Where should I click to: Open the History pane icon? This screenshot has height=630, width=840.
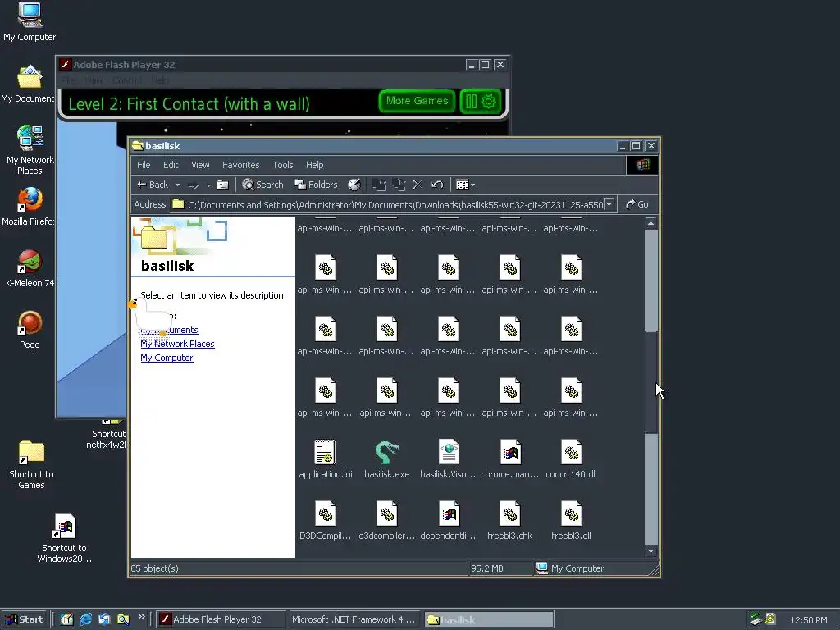click(354, 185)
